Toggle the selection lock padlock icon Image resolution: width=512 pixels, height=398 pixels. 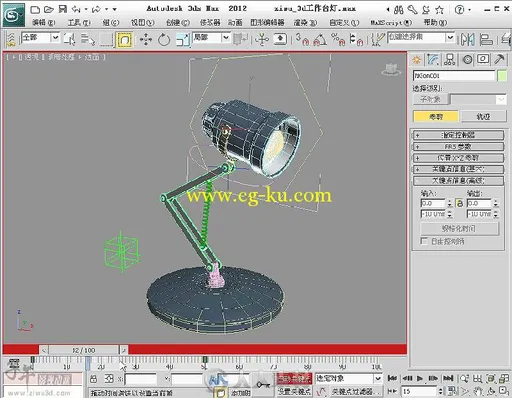pyautogui.click(x=94, y=379)
